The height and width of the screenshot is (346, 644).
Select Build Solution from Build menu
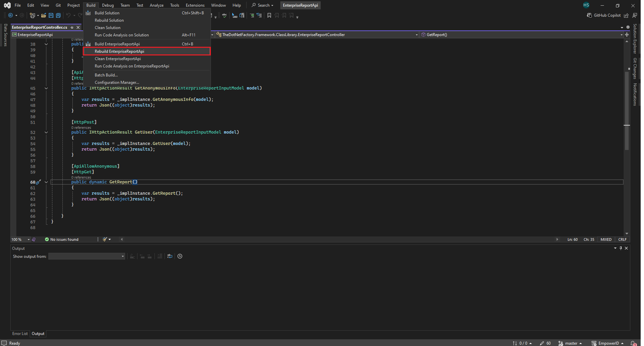[147, 13]
